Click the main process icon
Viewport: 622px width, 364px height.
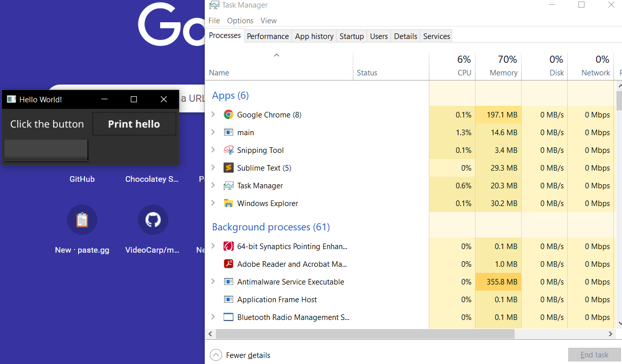229,132
